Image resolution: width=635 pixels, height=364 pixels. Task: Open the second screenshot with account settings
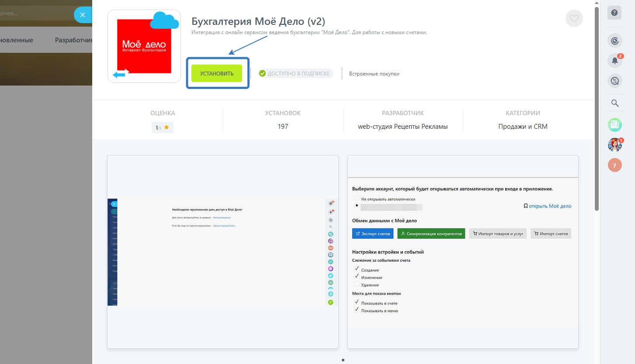tap(463, 252)
